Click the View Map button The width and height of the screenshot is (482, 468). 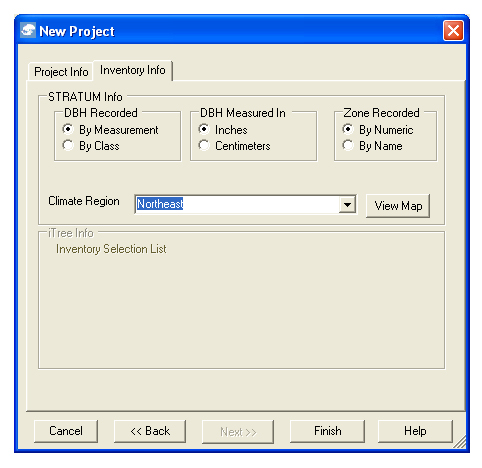click(x=398, y=206)
